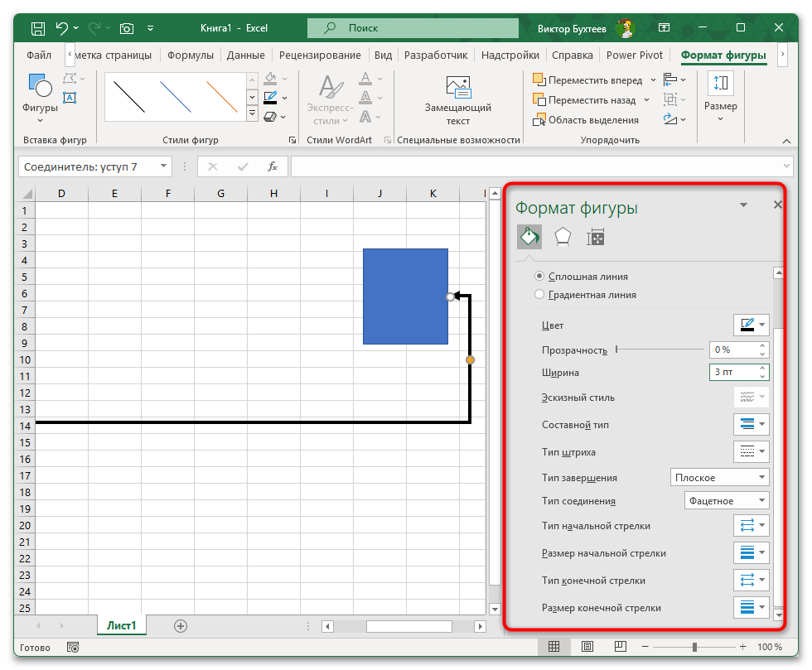Insert a text box from Insert Shapes group

70,98
